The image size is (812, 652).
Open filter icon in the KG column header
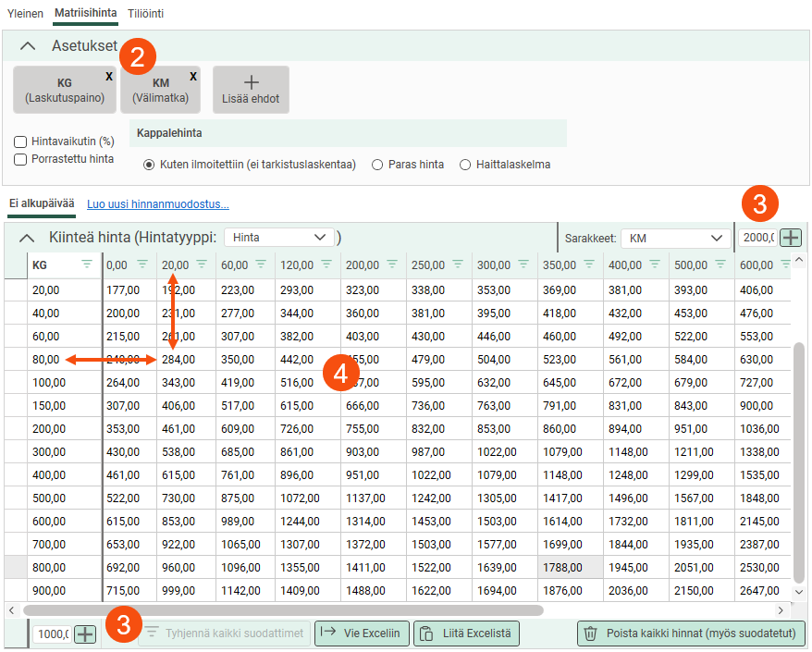(87, 264)
